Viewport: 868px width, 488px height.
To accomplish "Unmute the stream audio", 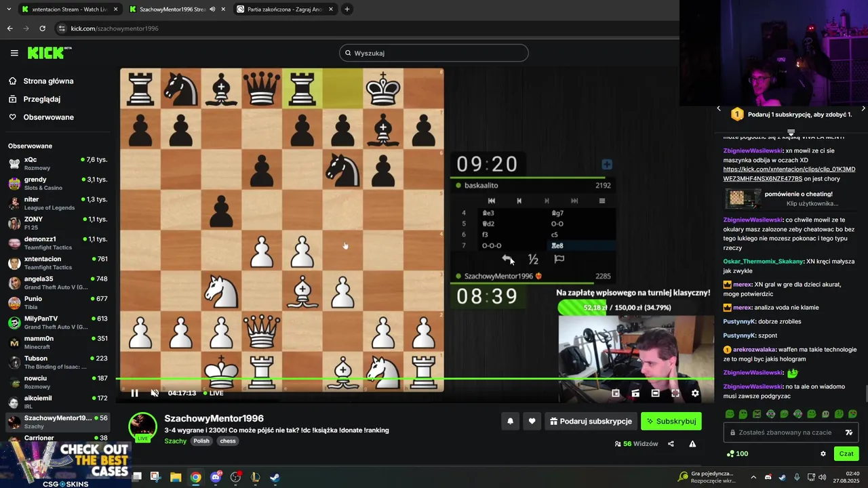I will 155,393.
